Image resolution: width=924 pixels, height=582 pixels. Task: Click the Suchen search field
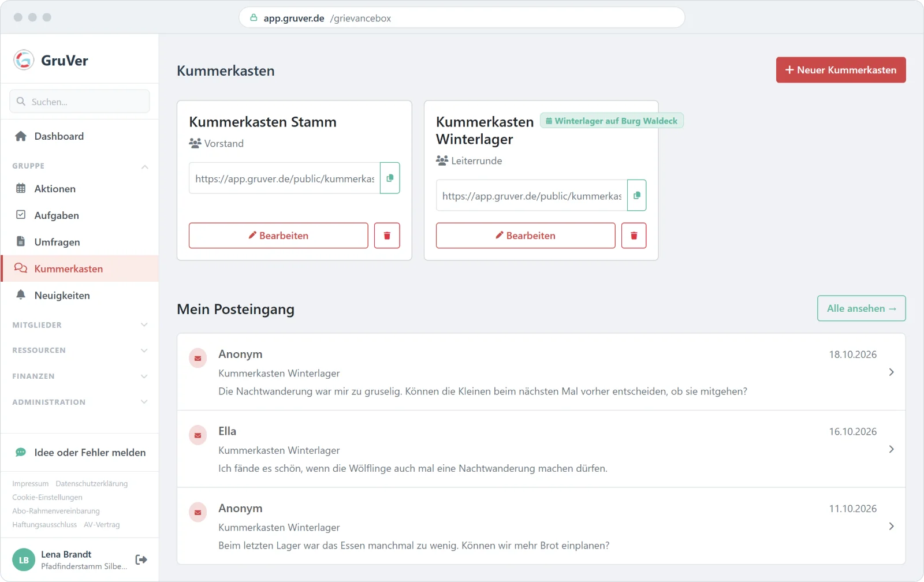click(80, 102)
